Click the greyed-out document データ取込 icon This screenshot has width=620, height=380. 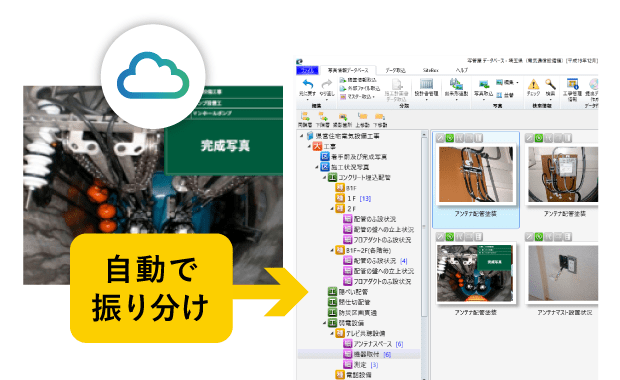tap(397, 84)
